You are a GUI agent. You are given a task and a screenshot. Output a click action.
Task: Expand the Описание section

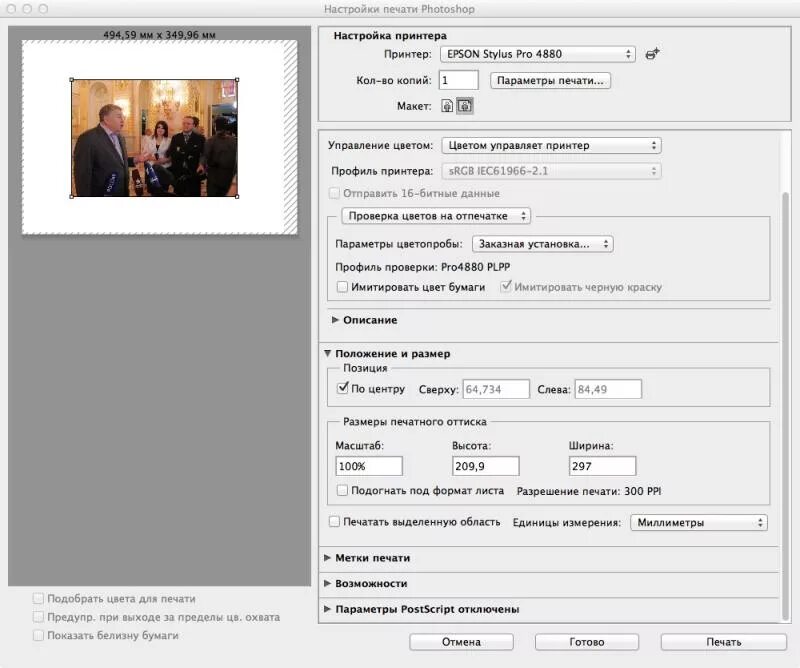click(335, 320)
